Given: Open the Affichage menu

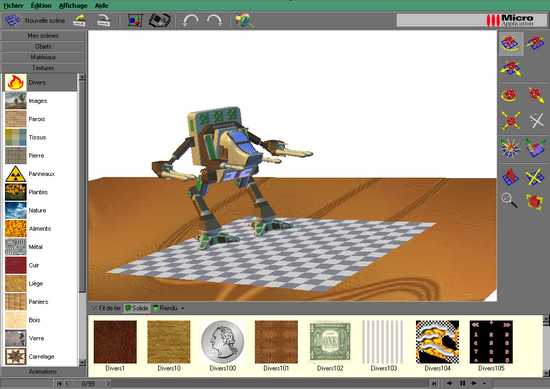Looking at the screenshot, I should point(73,5).
